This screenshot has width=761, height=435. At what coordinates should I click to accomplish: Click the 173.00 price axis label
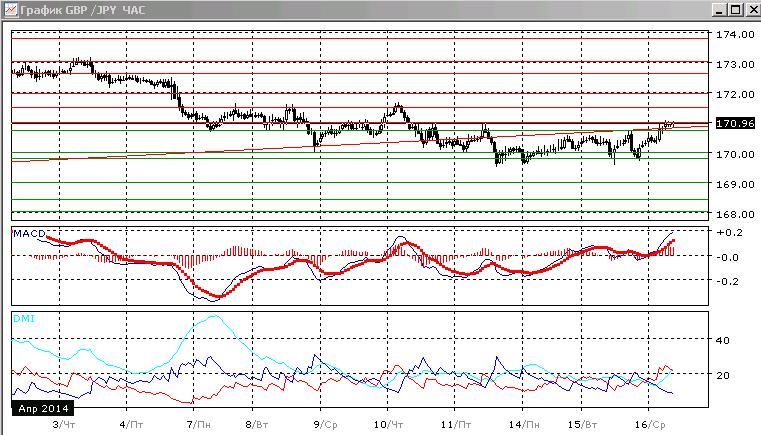coord(735,64)
